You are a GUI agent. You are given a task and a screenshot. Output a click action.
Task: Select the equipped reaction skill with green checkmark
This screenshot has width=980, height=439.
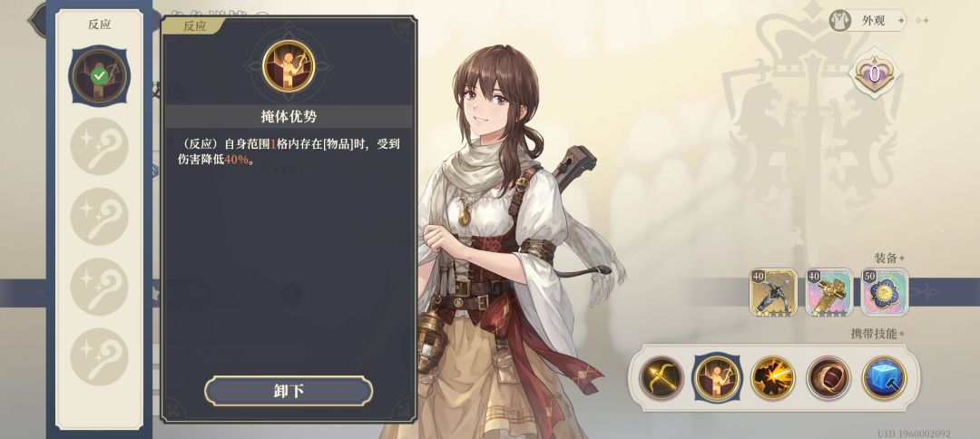[100, 76]
